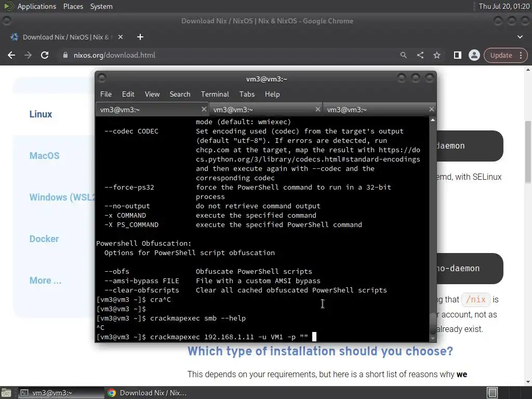Open terminal window menu button at title left
The image size is (532, 399).
click(102, 78)
